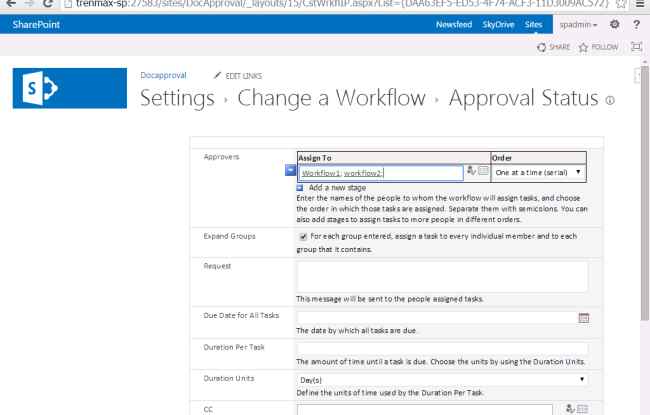Click into the Request message box
Screen dimensions: 650x415
coord(442,277)
